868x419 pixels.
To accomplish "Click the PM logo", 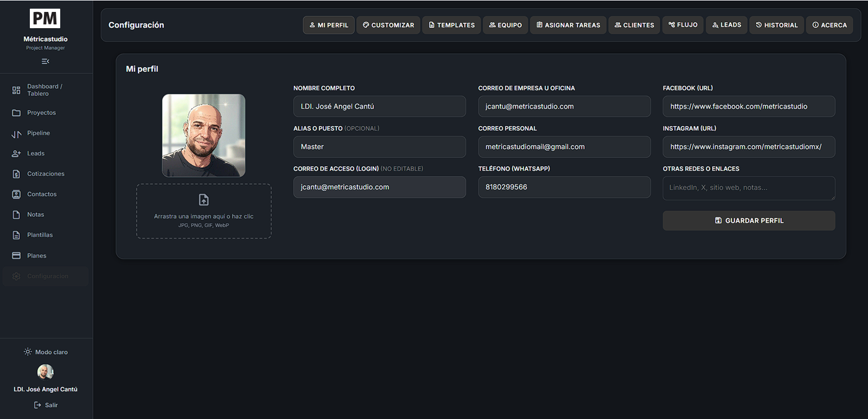I will pyautogui.click(x=45, y=18).
